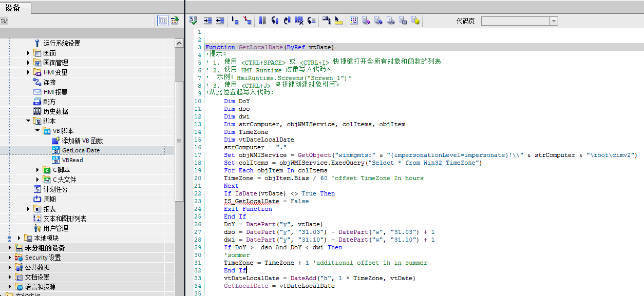
Task: Click the overlapping windows list toolbar icon
Action: pyautogui.click(x=403, y=21)
